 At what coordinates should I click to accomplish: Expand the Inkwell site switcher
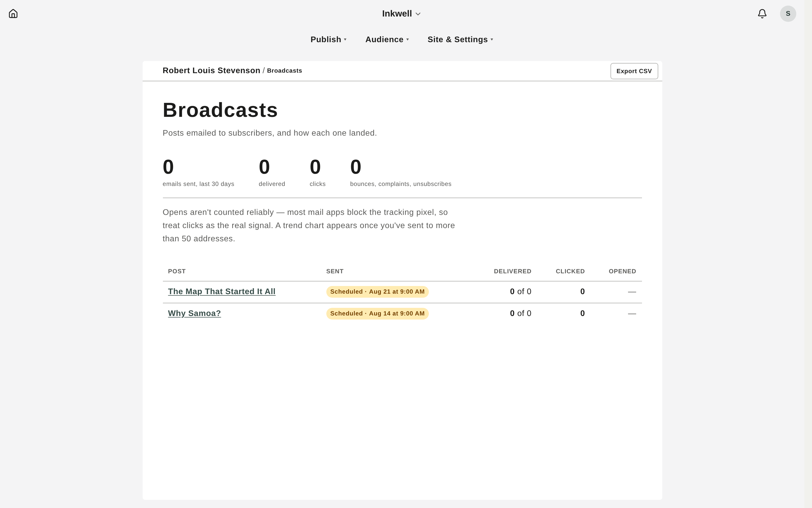pyautogui.click(x=401, y=14)
